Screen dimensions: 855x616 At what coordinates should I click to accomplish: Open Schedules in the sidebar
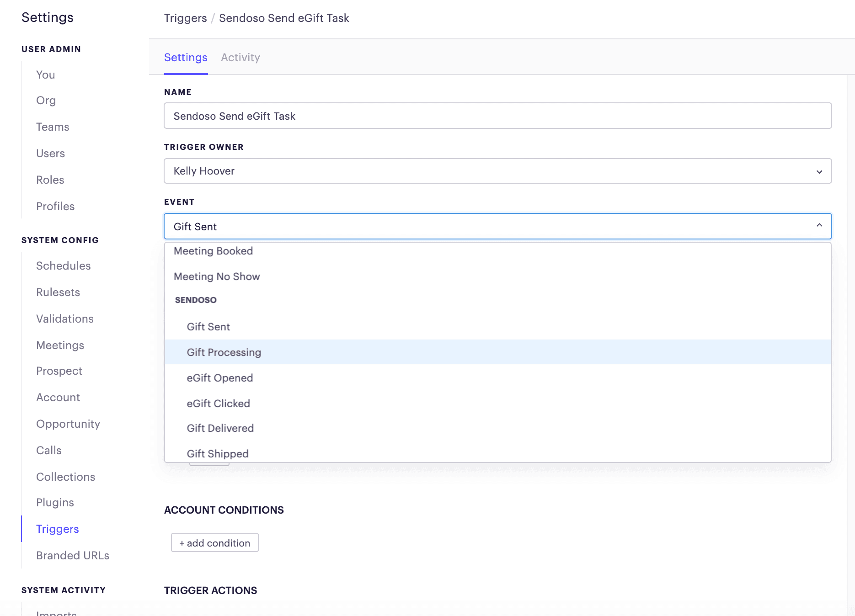point(63,266)
